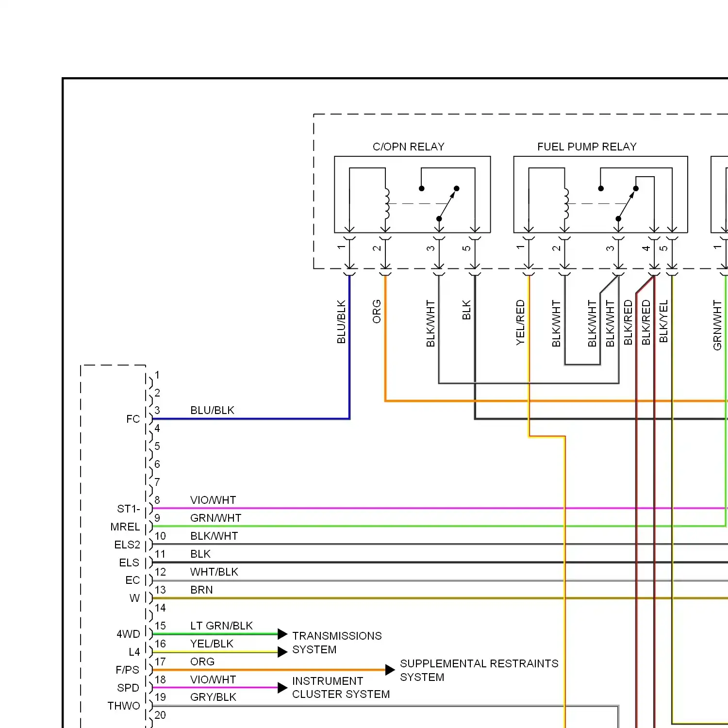This screenshot has width=728, height=728.
Task: Select the YEL/BLK wire label at pin 16
Action: [212, 644]
